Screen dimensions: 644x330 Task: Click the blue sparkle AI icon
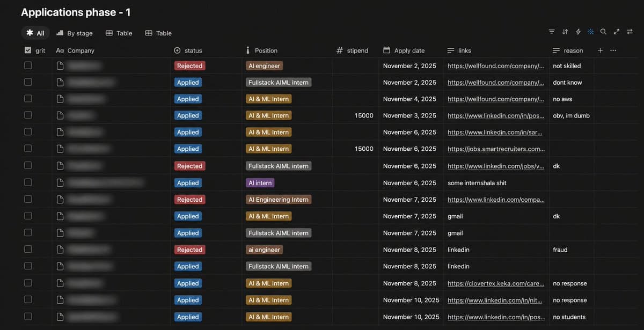point(591,32)
